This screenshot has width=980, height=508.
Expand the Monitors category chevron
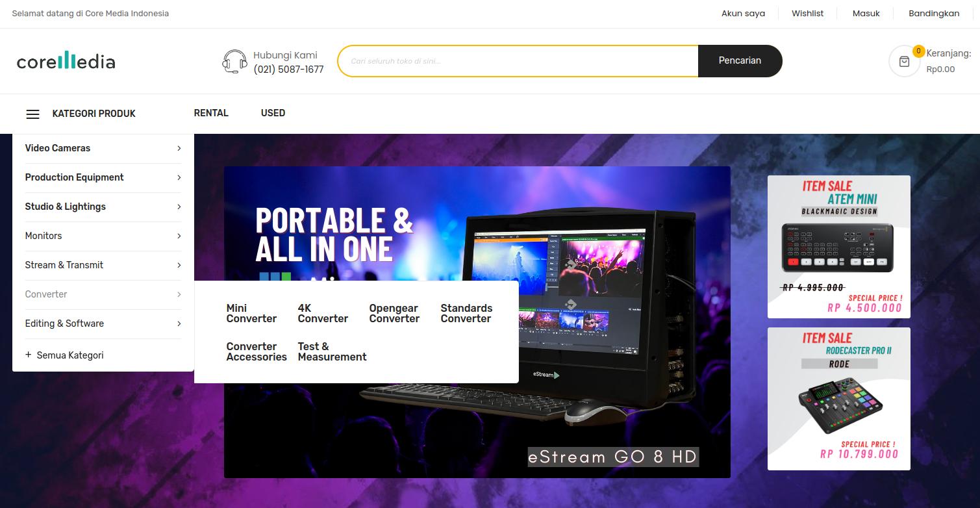click(179, 236)
